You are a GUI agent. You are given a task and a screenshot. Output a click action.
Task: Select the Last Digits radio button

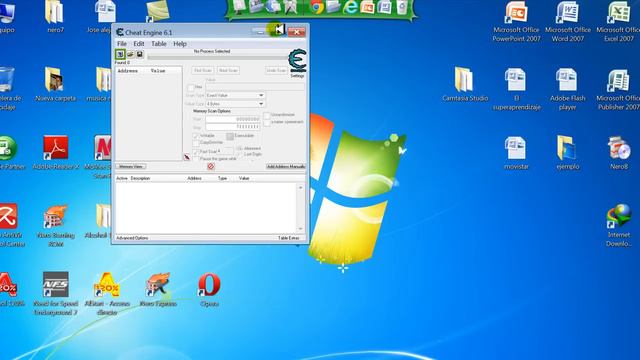[x=240, y=154]
